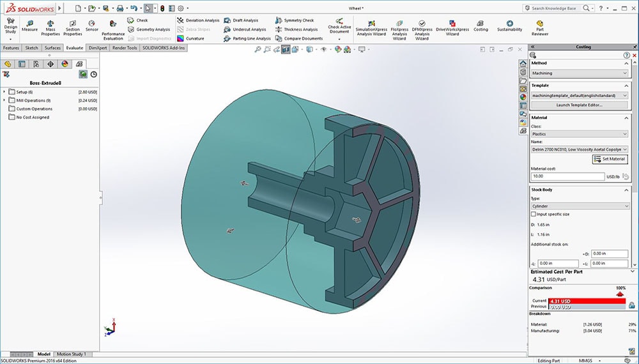Viewport: 639px width, 364px height.
Task: Launch SimulationXpress Analysis Wizard
Action: pyautogui.click(x=371, y=28)
